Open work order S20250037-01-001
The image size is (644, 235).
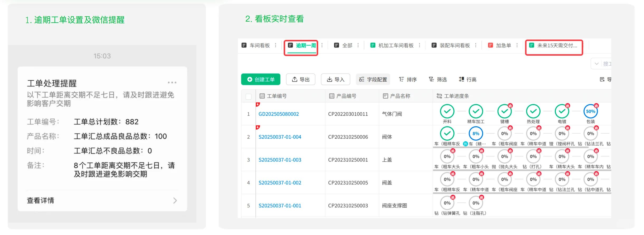pyautogui.click(x=280, y=206)
